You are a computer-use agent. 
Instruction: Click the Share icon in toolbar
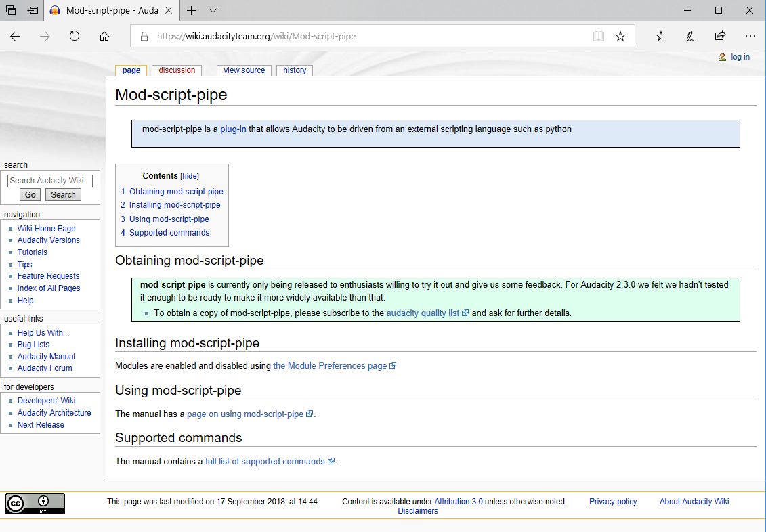(720, 37)
